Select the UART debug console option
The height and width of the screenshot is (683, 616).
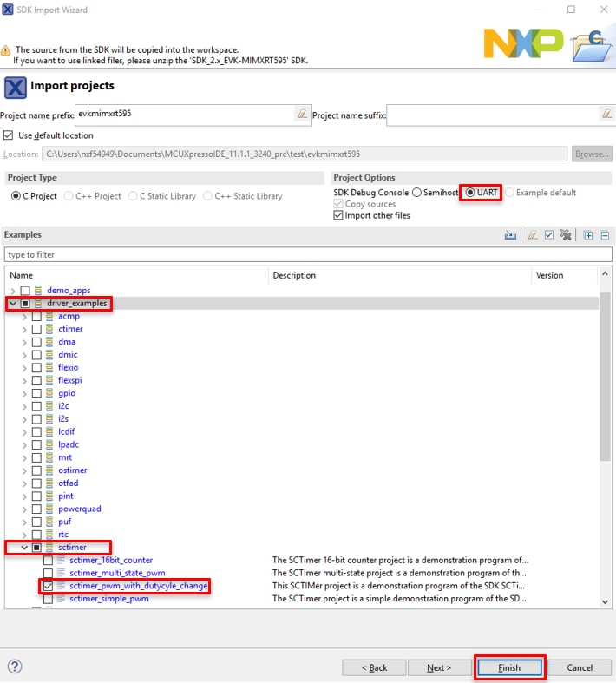pyautogui.click(x=469, y=193)
